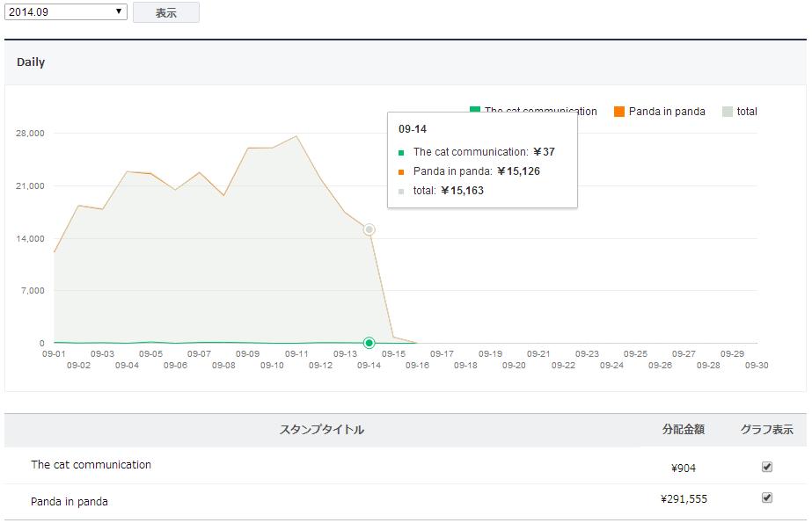Click the 09-30 label on the x-axis
This screenshot has width=812, height=523.
point(757,365)
